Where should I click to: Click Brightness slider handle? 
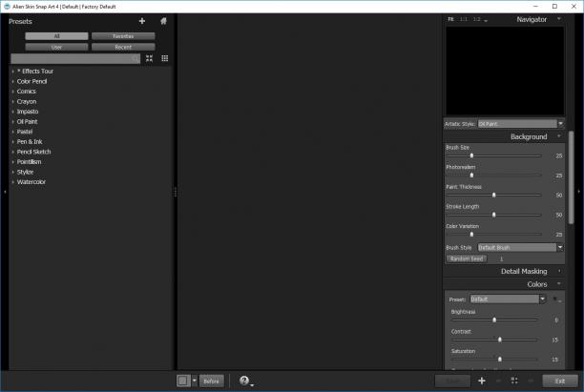494,320
